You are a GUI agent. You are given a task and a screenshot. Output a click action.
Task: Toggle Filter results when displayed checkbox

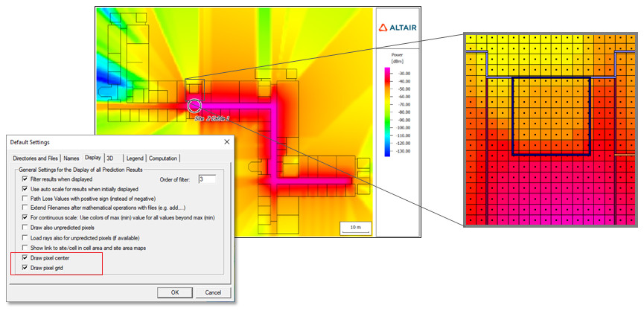tap(25, 179)
